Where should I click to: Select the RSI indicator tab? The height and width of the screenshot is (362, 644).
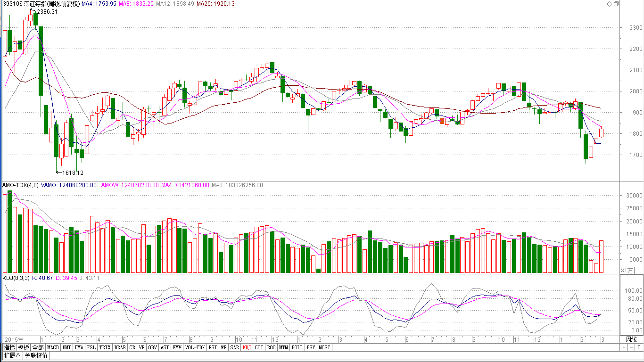point(213,347)
